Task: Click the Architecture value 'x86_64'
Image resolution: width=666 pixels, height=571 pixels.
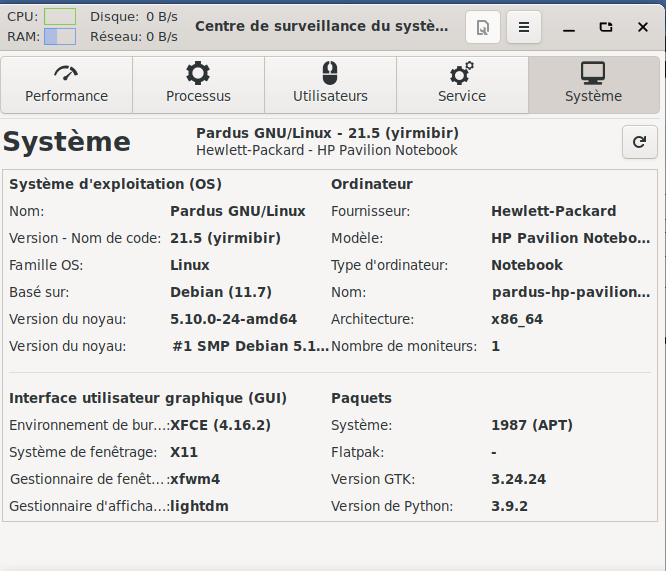Action: tap(517, 319)
